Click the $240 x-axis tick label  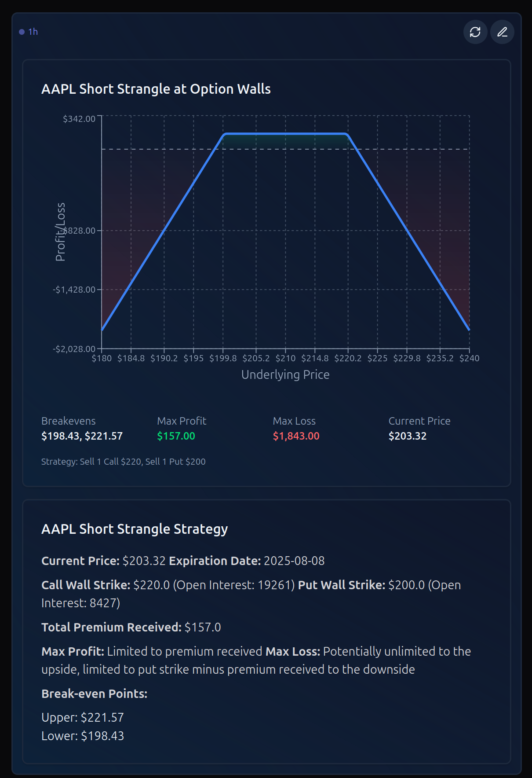click(469, 358)
